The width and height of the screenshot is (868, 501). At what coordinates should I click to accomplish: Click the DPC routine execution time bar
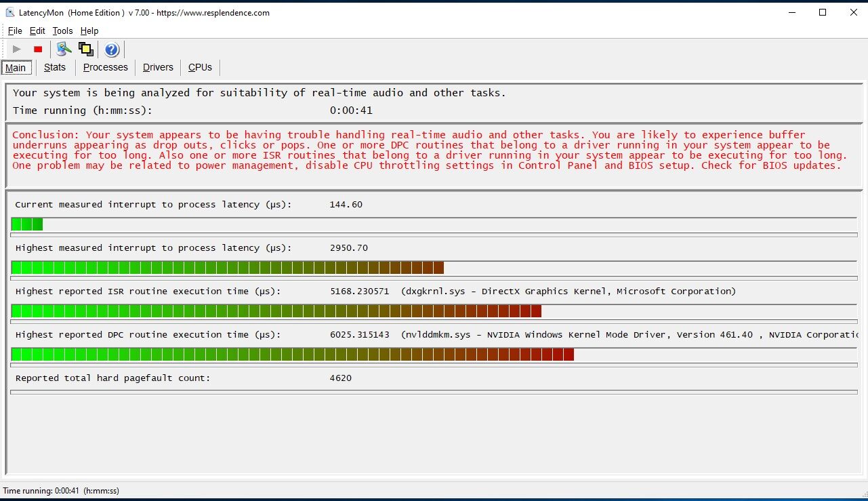coord(434,354)
